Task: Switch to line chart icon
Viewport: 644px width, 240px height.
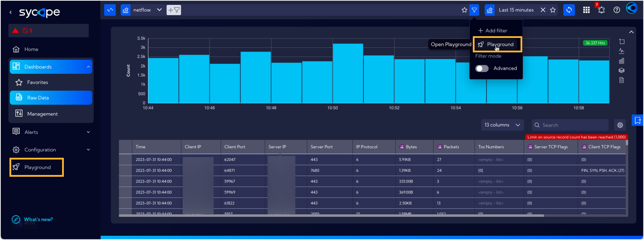Action: pos(622,51)
